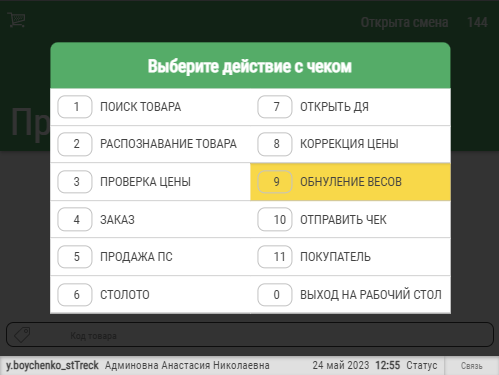The width and height of the screenshot is (499, 375).
Task: Click the Статус label in status bar
Action: (422, 365)
